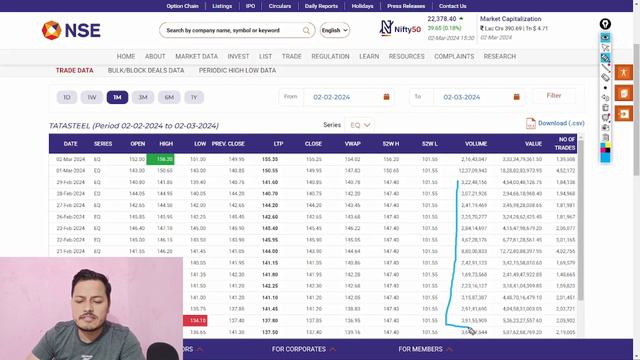Viewport: 640px width, 360px height.
Task: Select the line drawing tool
Action: click(605, 68)
